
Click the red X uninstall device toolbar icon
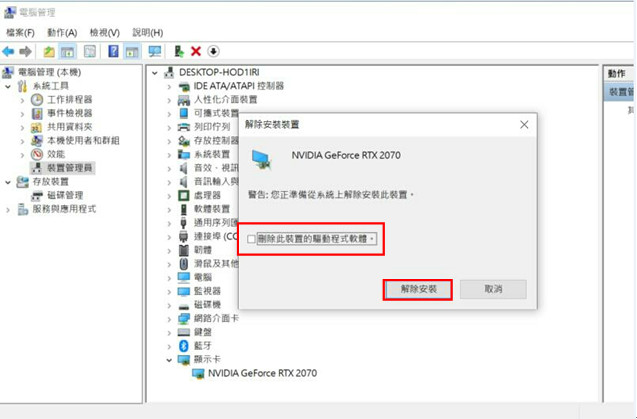coord(196,51)
